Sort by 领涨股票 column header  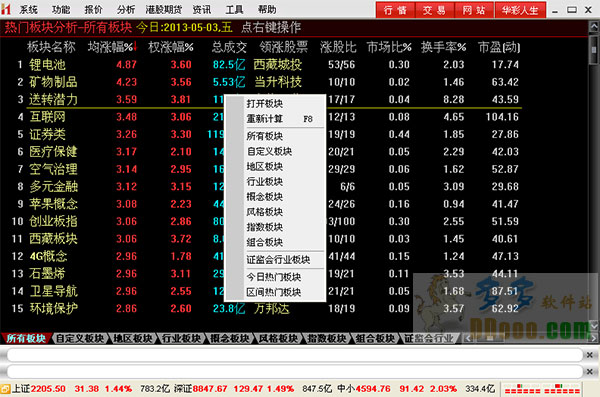284,47
